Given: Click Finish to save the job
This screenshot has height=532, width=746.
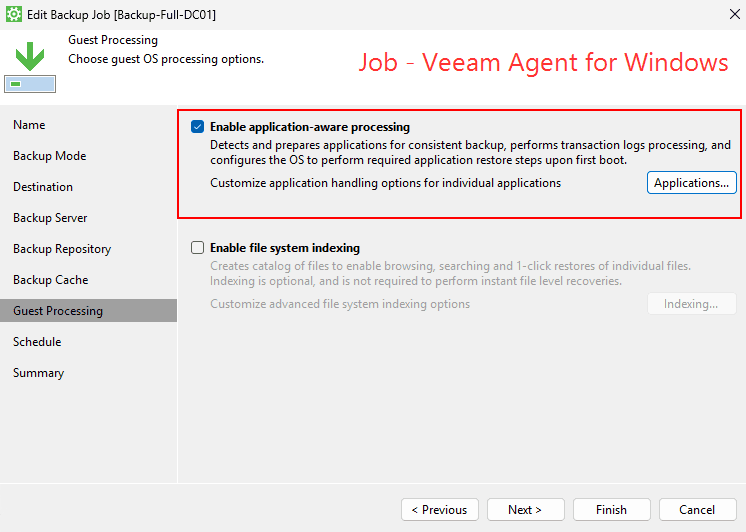Looking at the screenshot, I should (611, 510).
